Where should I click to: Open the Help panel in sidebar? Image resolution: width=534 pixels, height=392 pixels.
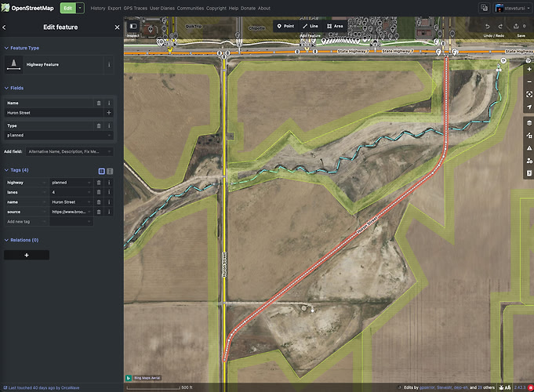pyautogui.click(x=529, y=173)
